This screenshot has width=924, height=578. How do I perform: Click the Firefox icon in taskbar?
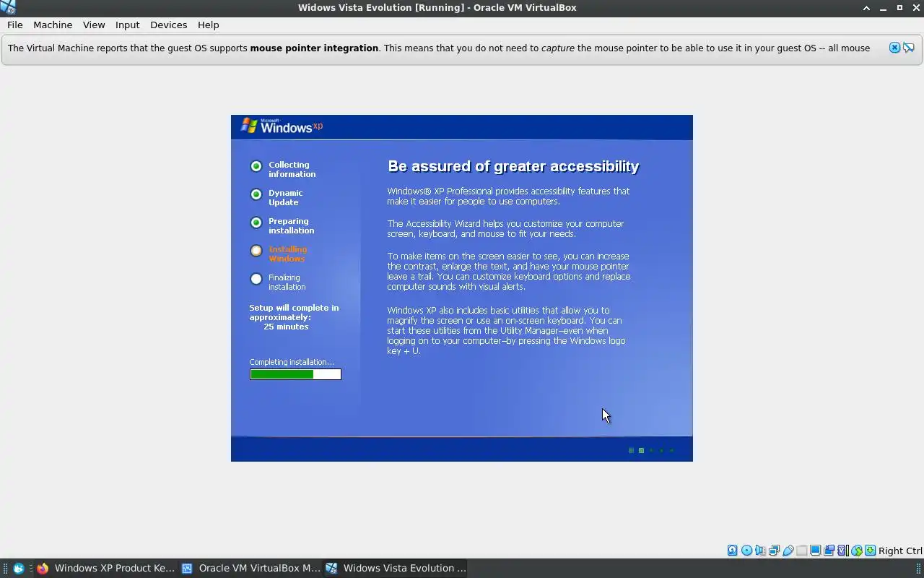[x=43, y=568]
